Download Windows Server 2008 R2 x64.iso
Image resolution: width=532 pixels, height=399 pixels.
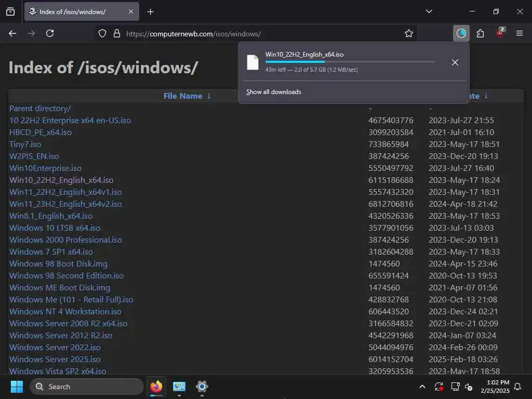[69, 323]
